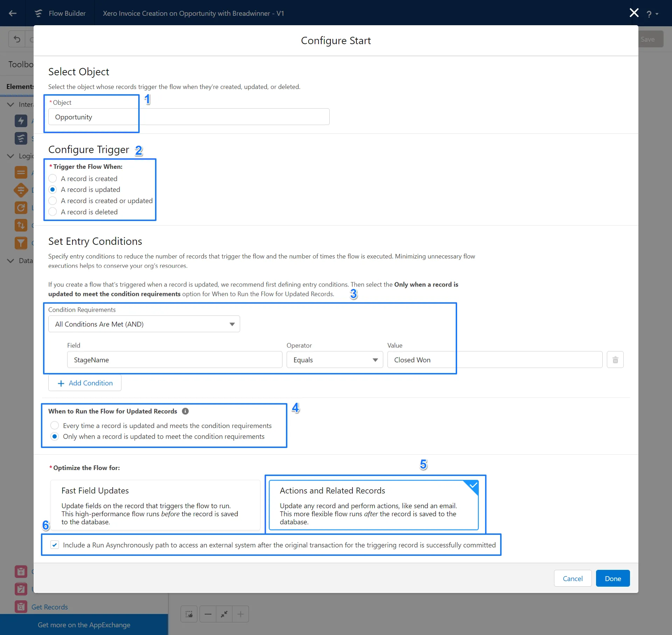Select the Decision diamond toolbox icon
Viewport: 672px width, 635px height.
[21, 190]
